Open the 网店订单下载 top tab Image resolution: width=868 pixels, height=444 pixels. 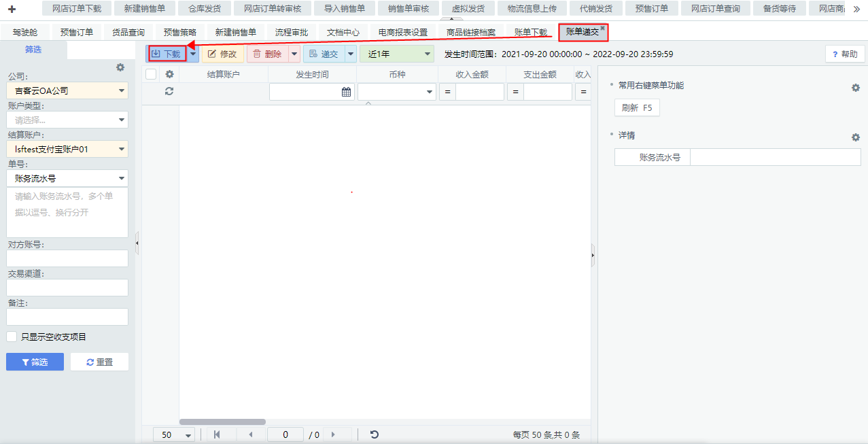(x=77, y=9)
